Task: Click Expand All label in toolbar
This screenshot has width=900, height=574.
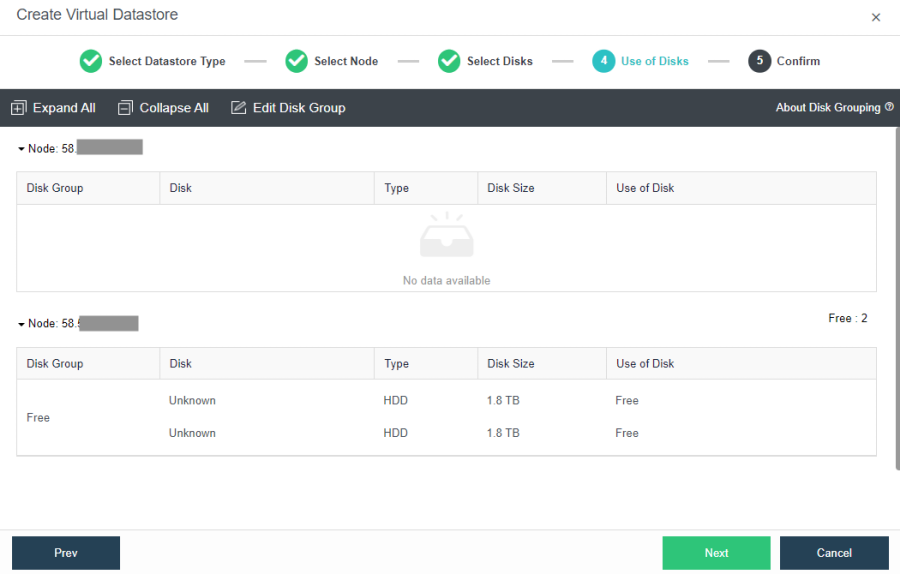Action: coord(64,108)
